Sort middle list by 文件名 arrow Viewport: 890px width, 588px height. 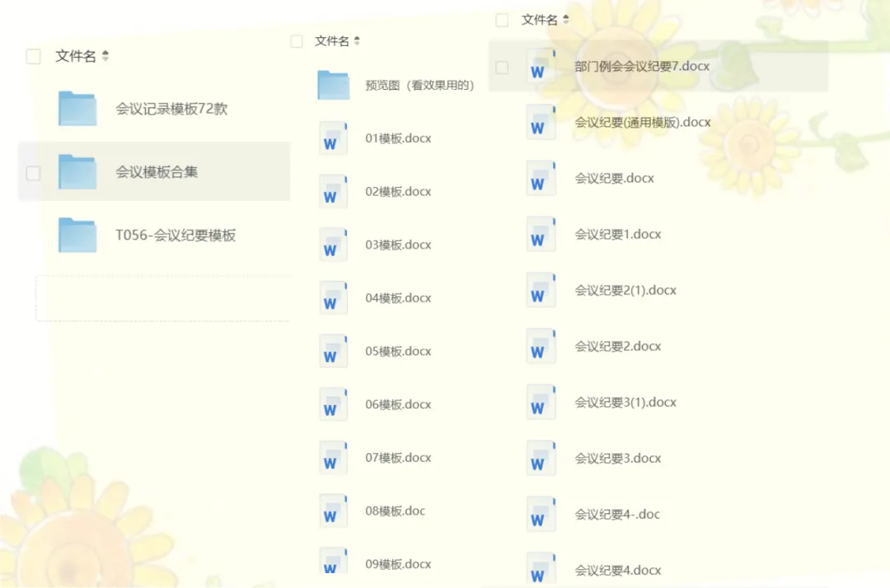[357, 41]
